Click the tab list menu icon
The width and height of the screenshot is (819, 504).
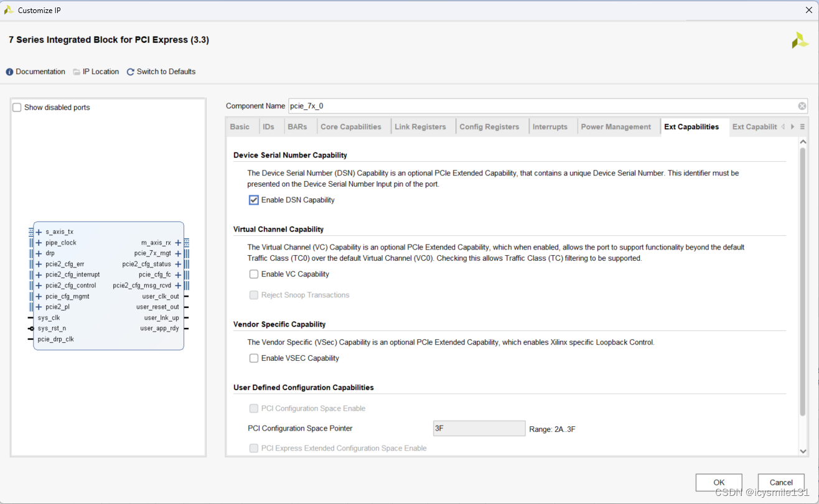coord(803,127)
